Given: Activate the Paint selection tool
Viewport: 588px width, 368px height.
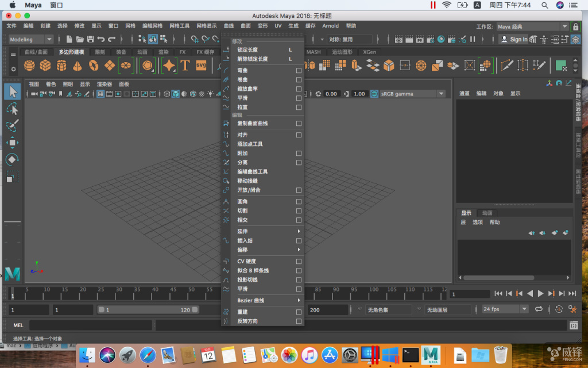Looking at the screenshot, I should click(13, 125).
